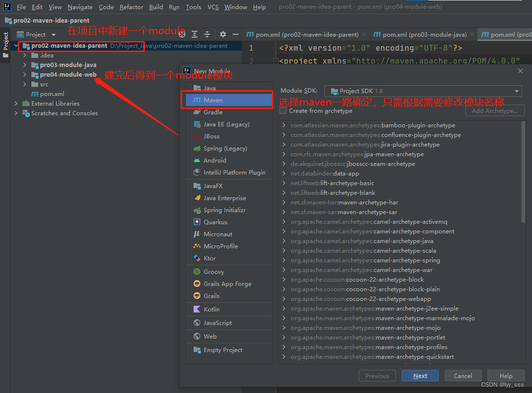Viewport: 532px width, 393px height.
Task: Pick JavaScript module type
Action: click(229, 323)
